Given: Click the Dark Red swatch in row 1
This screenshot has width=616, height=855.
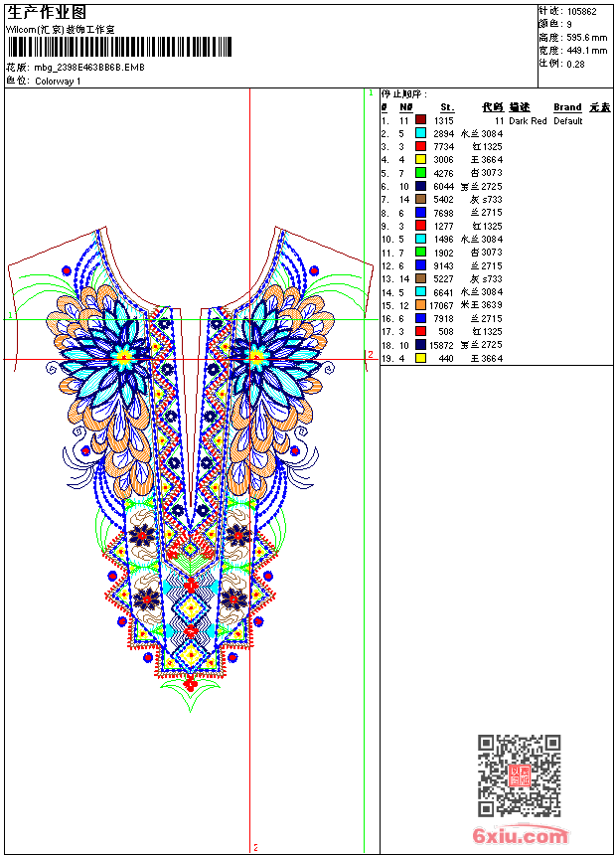Looking at the screenshot, I should pyautogui.click(x=421, y=119).
